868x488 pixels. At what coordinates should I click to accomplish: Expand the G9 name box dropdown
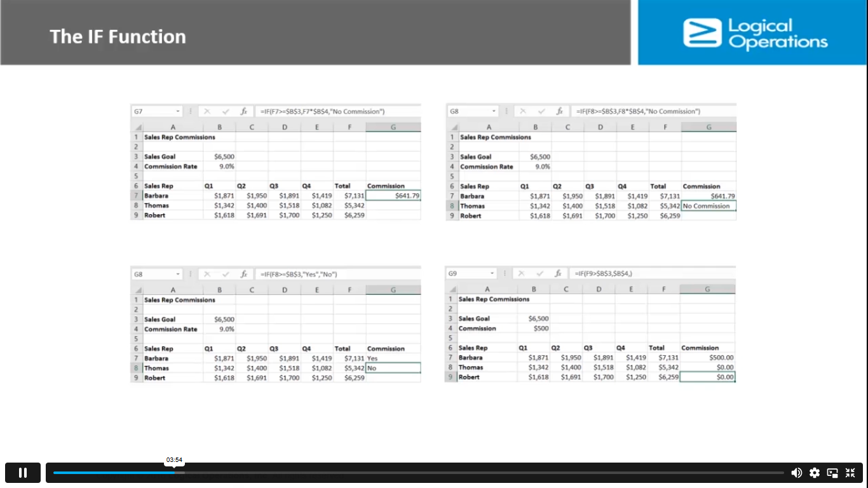492,273
